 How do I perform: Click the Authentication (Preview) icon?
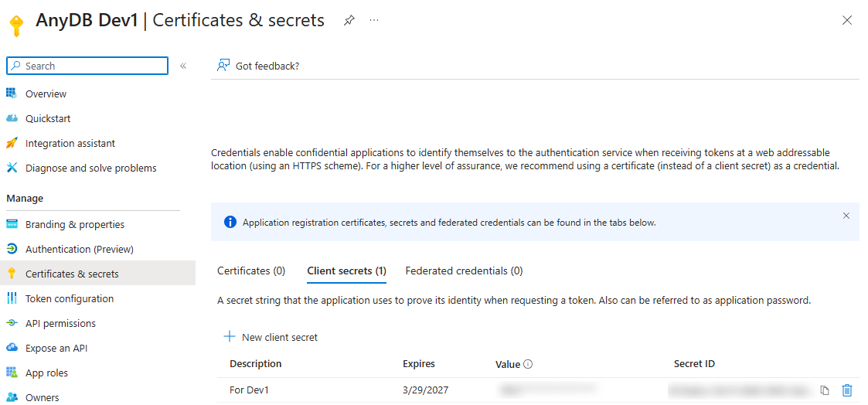coord(12,249)
